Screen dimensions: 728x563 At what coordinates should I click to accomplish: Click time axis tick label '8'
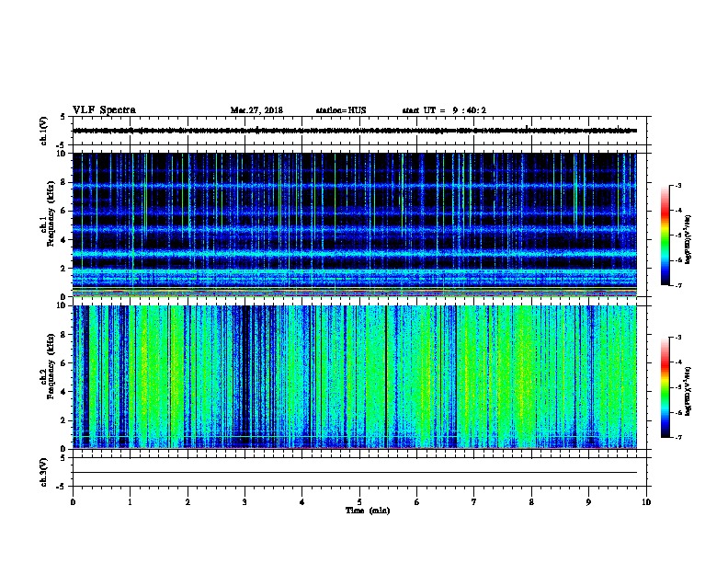531,502
